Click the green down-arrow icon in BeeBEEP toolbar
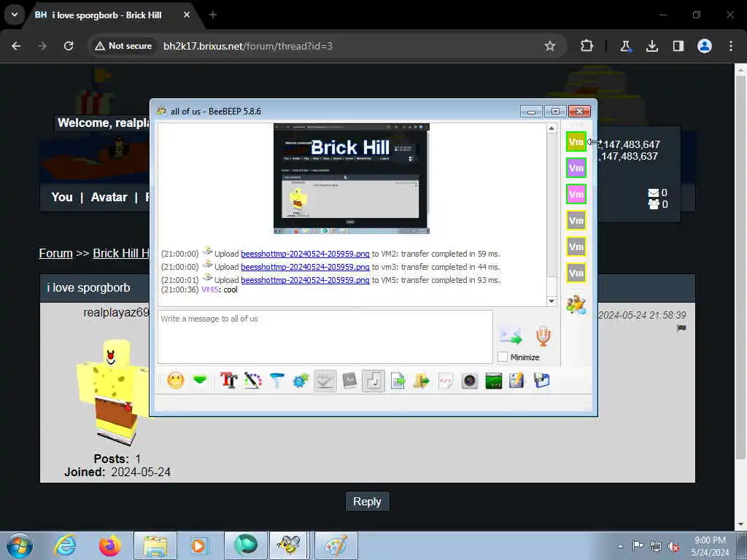Viewport: 747px width, 560px height. coord(200,381)
